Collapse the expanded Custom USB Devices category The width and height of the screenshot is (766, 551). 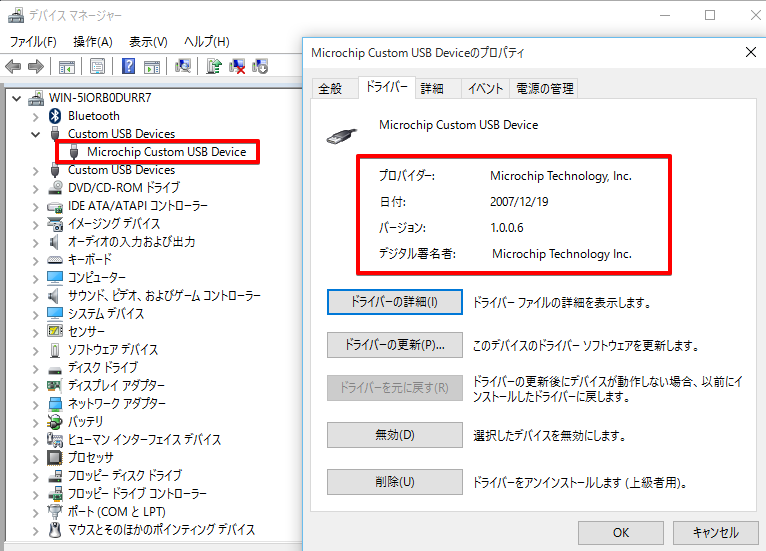click(35, 134)
